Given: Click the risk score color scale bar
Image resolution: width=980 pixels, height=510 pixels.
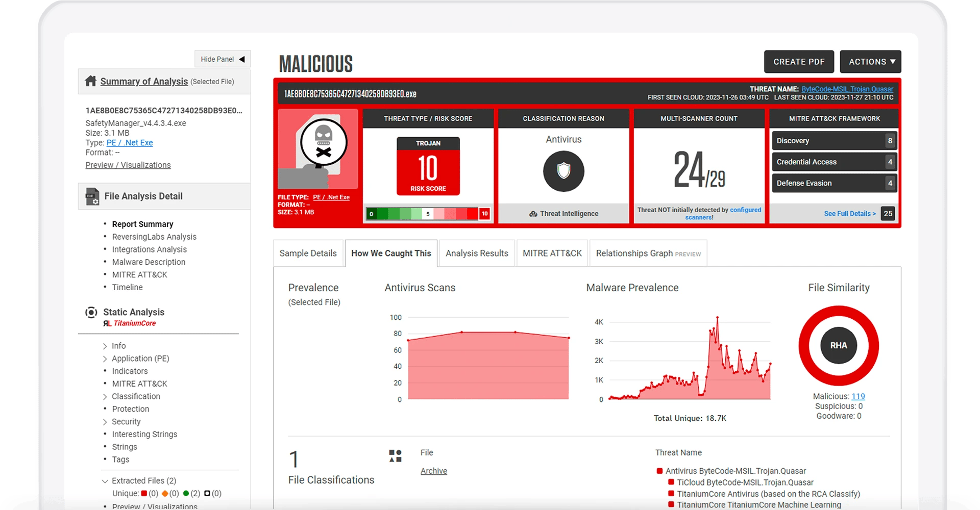Looking at the screenshot, I should 428,214.
